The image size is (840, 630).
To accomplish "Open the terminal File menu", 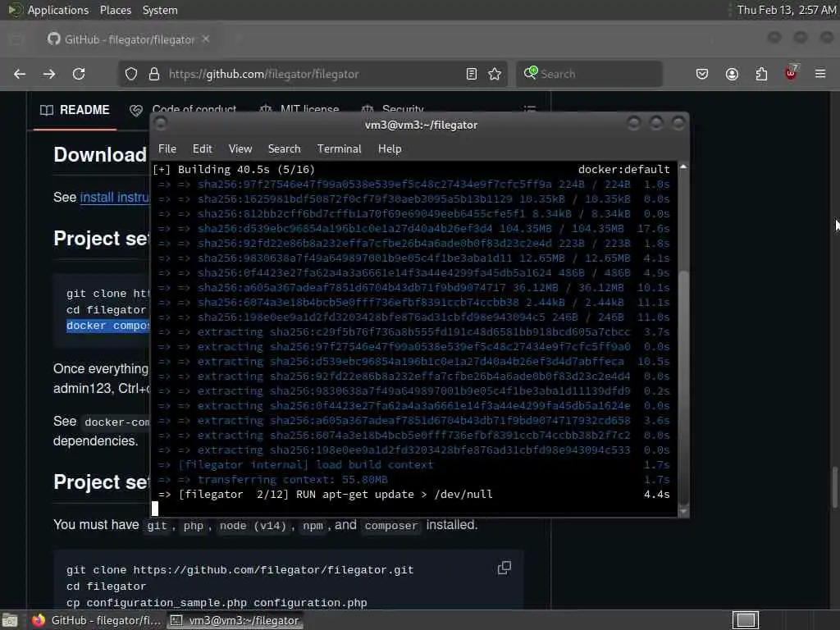I will click(167, 149).
